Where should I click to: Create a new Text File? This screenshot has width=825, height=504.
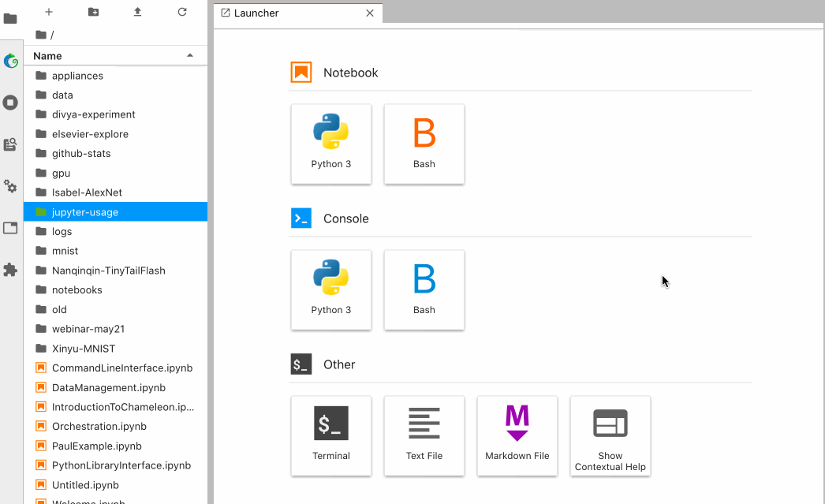coord(424,436)
